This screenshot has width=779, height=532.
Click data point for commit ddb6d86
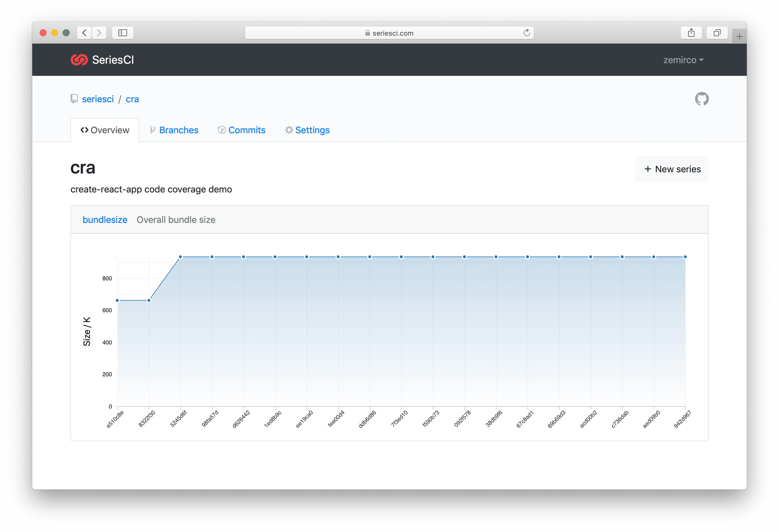tap(370, 257)
